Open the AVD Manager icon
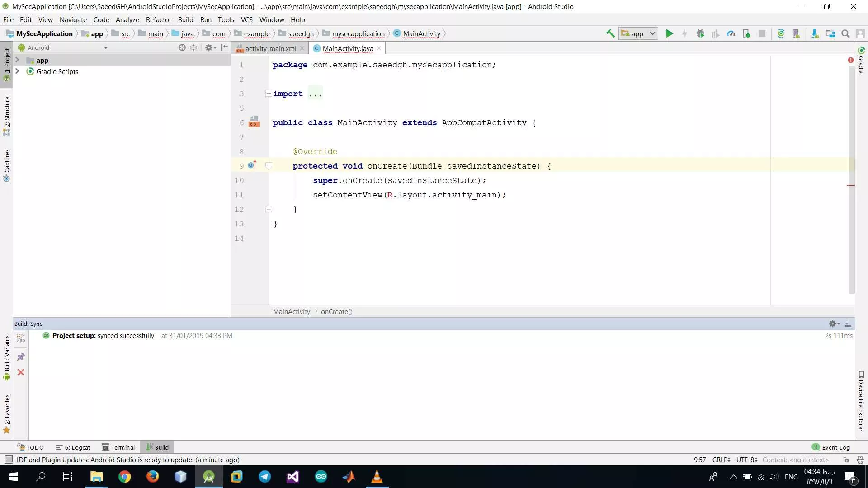This screenshot has width=868, height=488. point(796,33)
